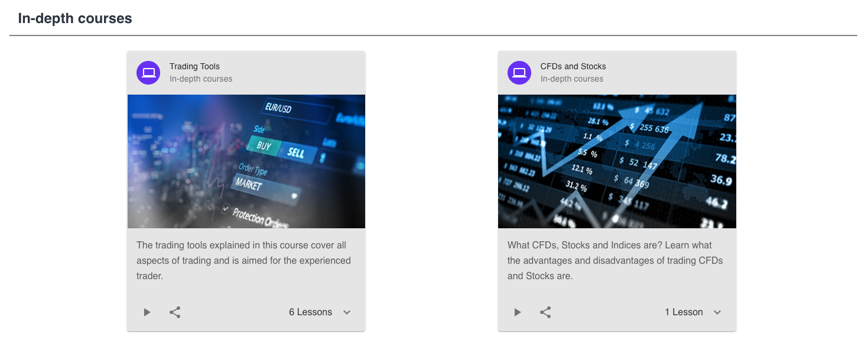
Task: Click the Trading Tools forex thumbnail image
Action: (x=246, y=161)
